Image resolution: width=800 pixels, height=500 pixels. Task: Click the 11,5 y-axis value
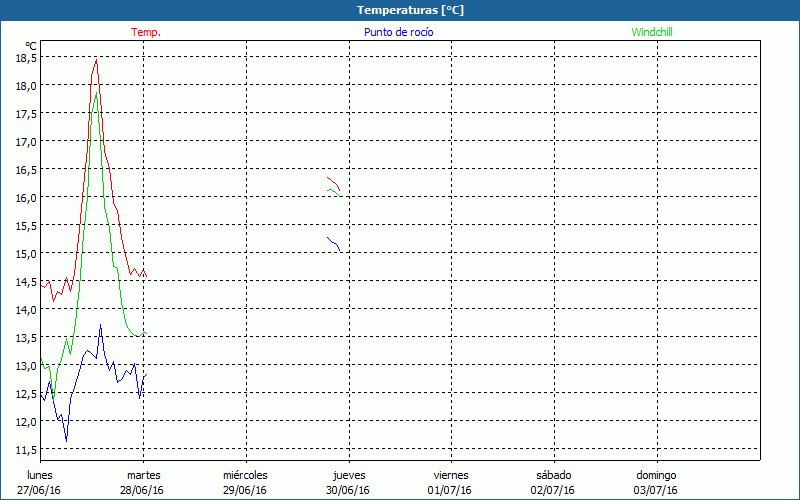tap(26, 450)
